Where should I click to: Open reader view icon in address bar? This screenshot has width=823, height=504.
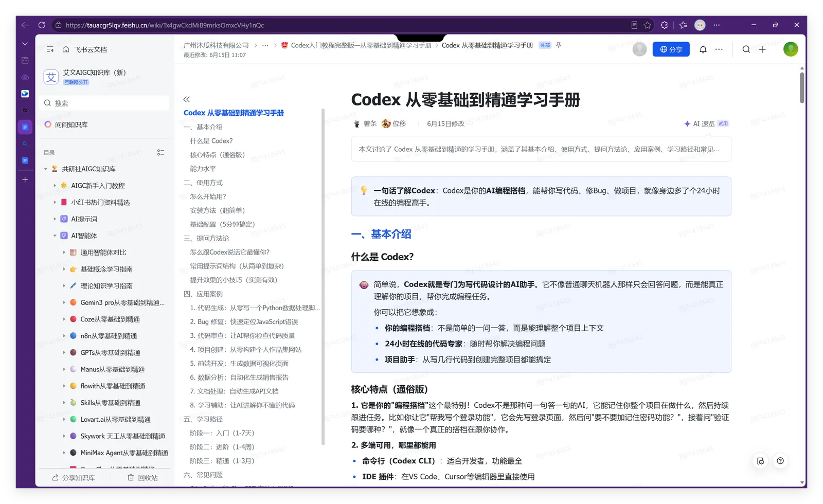[634, 25]
